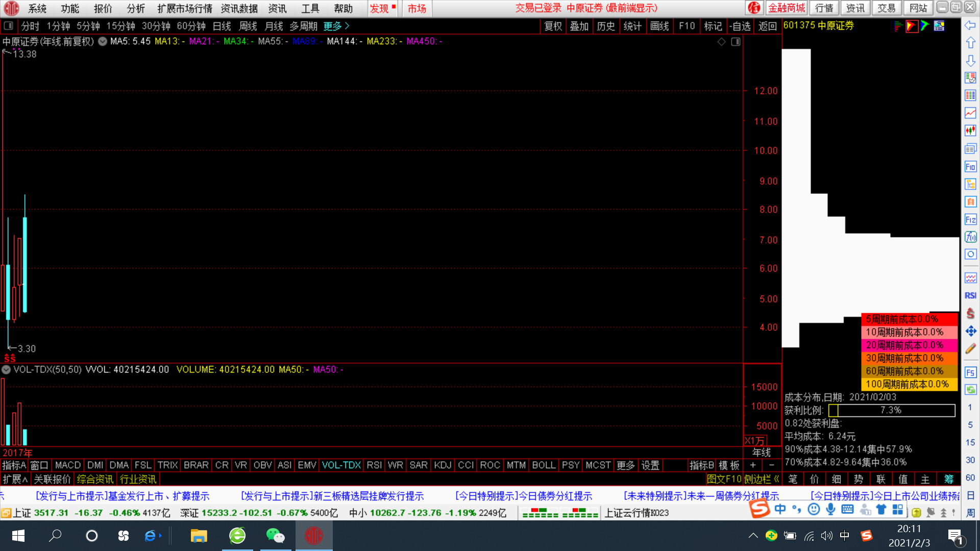Click the candlestick chart sidebar icon
This screenshot has width=980, height=551.
[x=970, y=131]
